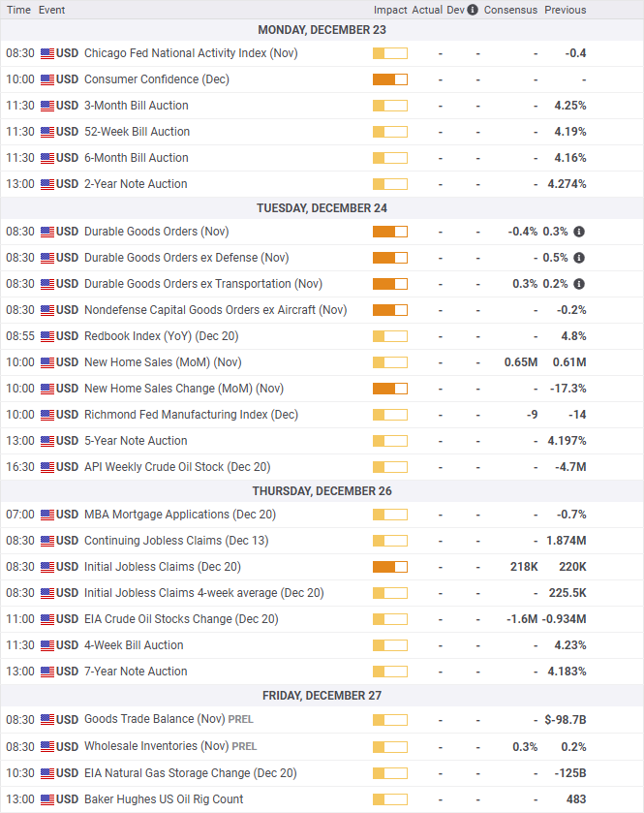Click US flag on Consumer Confidence row
This screenshot has width=644, height=813.
coord(47,79)
